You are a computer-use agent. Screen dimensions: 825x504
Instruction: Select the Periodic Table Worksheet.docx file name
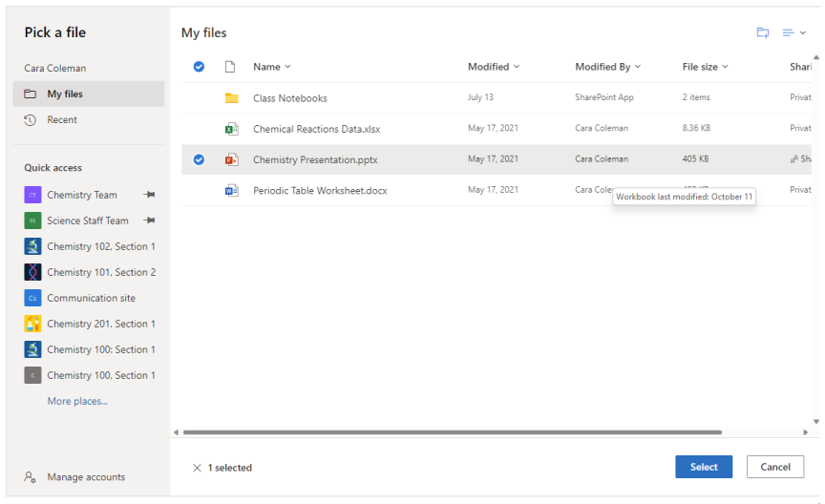coord(320,191)
